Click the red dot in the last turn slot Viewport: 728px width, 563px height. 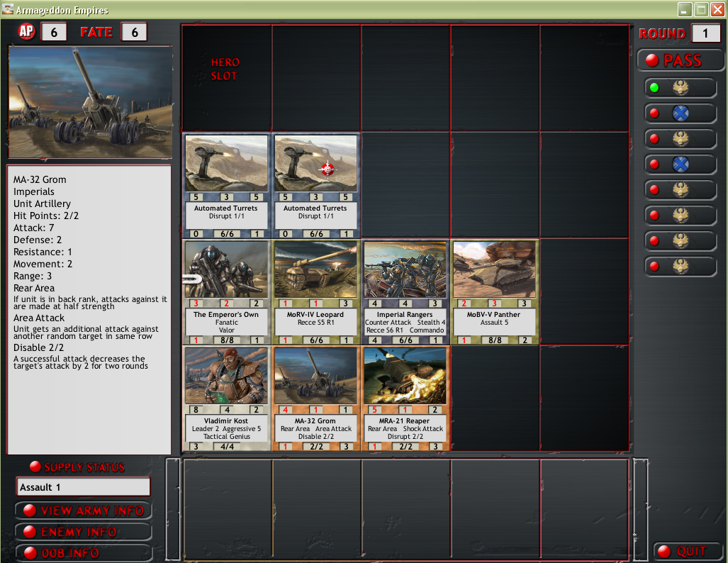tap(654, 266)
